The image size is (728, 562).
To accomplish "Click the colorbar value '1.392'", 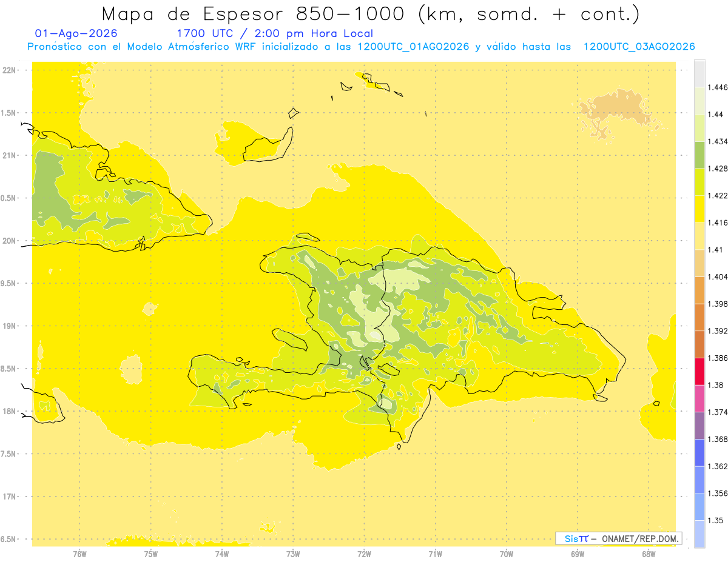I will 718,331.
